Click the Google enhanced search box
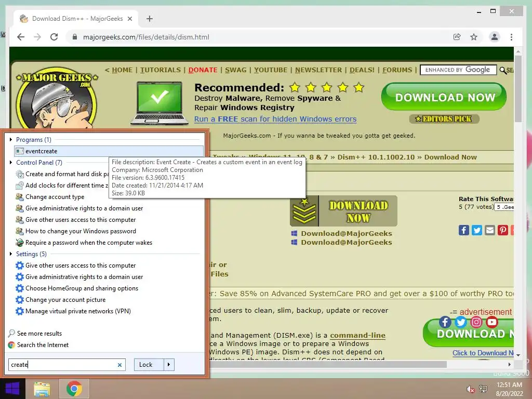The image size is (532, 399). pyautogui.click(x=458, y=70)
